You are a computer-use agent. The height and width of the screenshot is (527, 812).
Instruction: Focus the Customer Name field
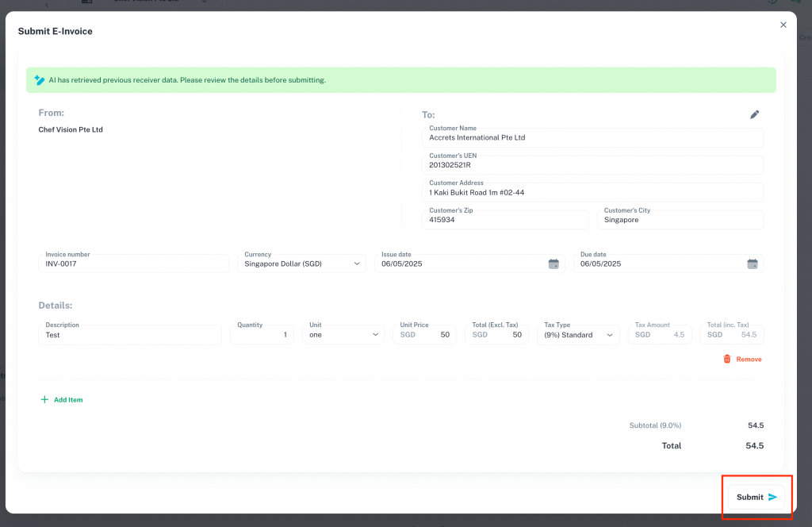tap(592, 137)
